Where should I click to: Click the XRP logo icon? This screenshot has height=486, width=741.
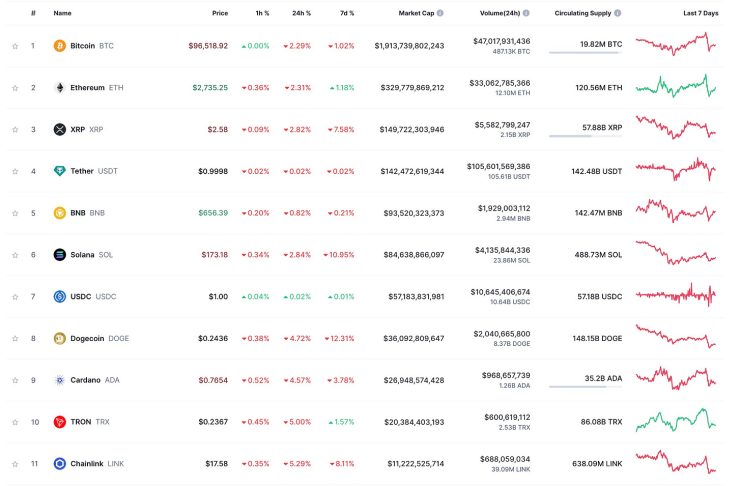click(60, 129)
